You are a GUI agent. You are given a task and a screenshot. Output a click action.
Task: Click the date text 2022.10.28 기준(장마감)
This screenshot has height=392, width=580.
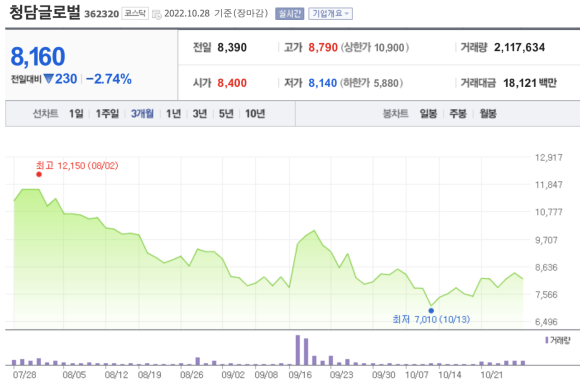[216, 14]
